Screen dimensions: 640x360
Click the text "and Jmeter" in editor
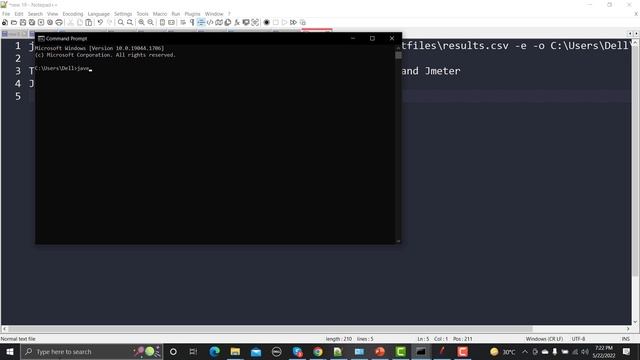click(431, 71)
